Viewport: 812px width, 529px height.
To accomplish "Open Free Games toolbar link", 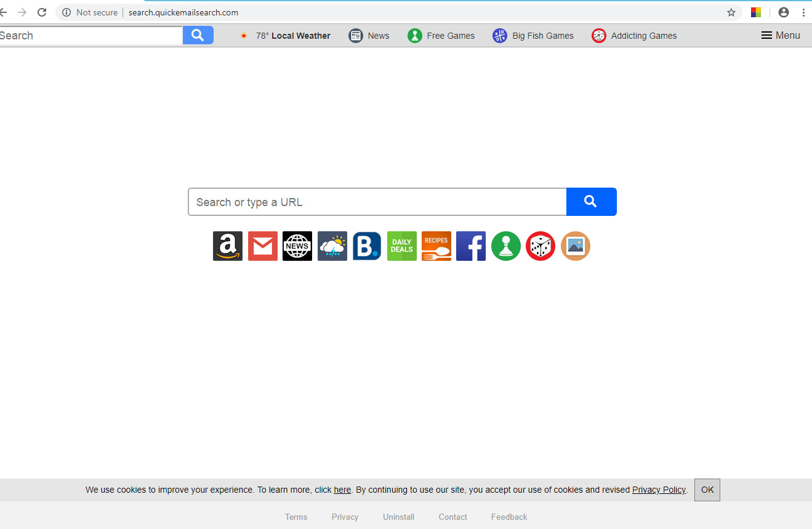I will (x=441, y=36).
